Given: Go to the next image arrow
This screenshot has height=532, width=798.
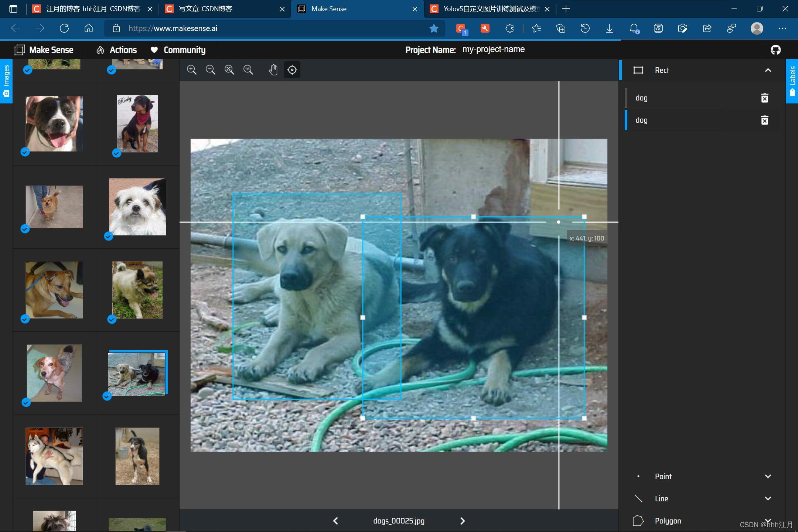Looking at the screenshot, I should click(x=463, y=521).
